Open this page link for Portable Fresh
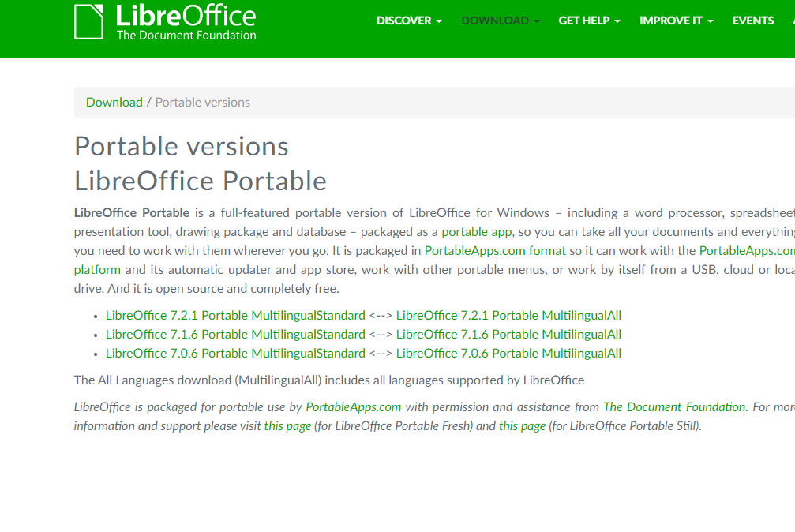 (287, 426)
